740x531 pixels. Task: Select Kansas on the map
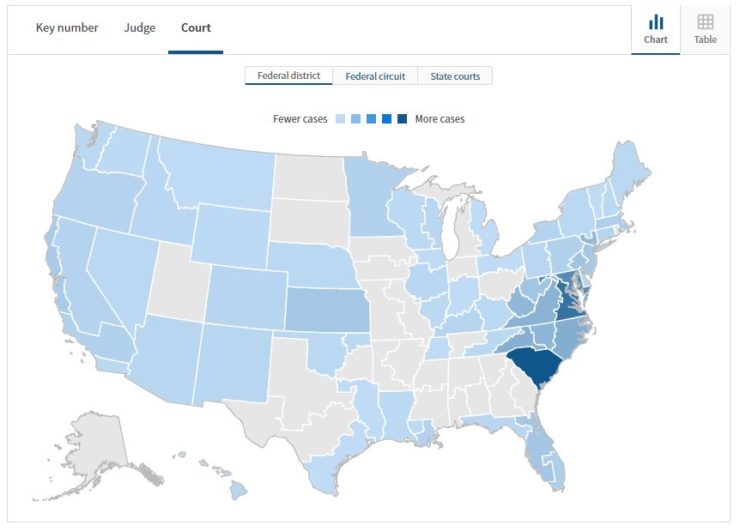(327, 309)
